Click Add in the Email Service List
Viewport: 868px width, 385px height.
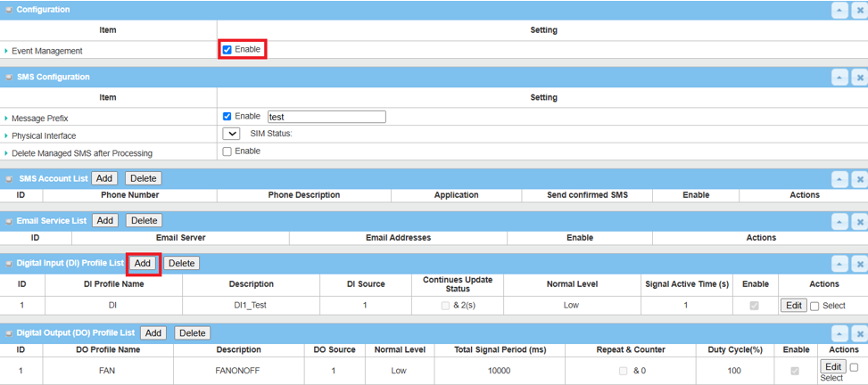click(105, 220)
